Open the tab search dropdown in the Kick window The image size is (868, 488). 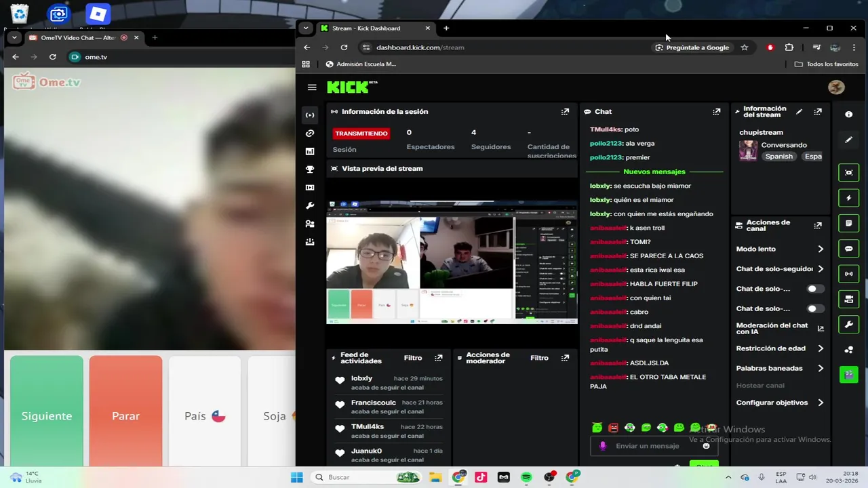tap(306, 28)
